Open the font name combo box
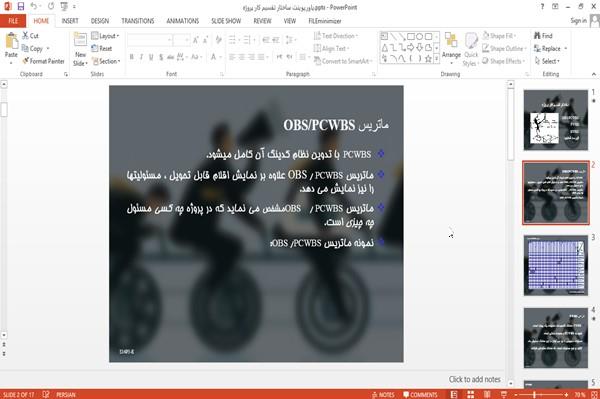The height and width of the screenshot is (399, 600). [149, 40]
